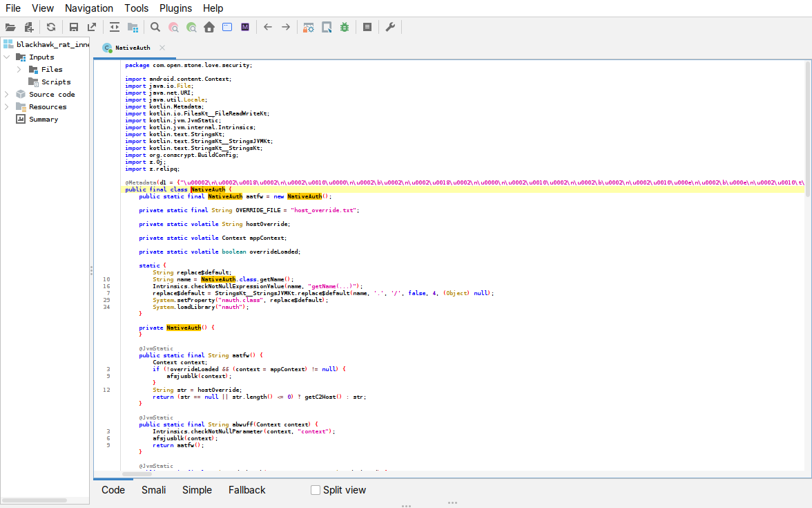Click the Quark engine icon
812x508 pixels.
coord(327,28)
